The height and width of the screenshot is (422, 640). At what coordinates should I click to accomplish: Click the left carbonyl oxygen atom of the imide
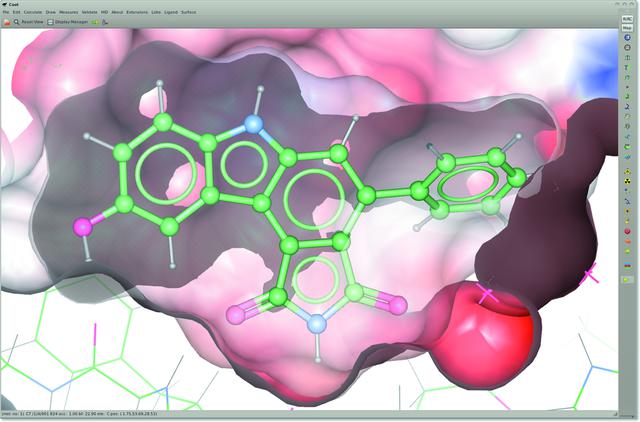click(235, 315)
